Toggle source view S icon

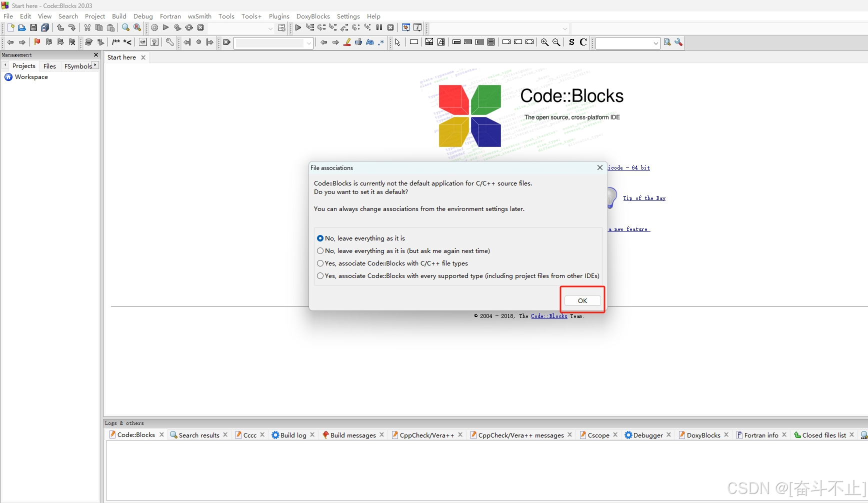pos(571,42)
